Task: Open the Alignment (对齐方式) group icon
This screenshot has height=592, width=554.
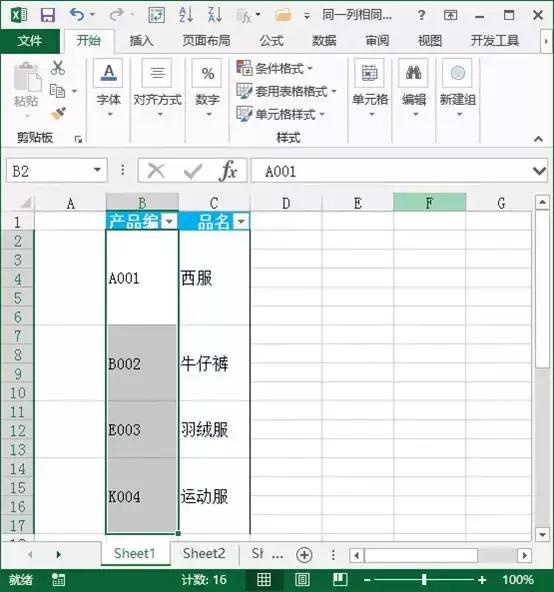Action: 157,73
